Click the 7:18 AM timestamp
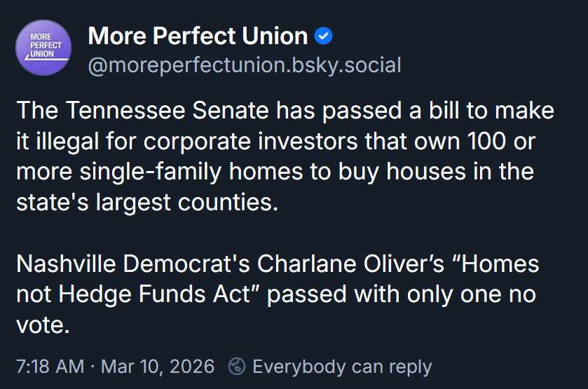Viewport: 588px width, 389px height. (50, 366)
